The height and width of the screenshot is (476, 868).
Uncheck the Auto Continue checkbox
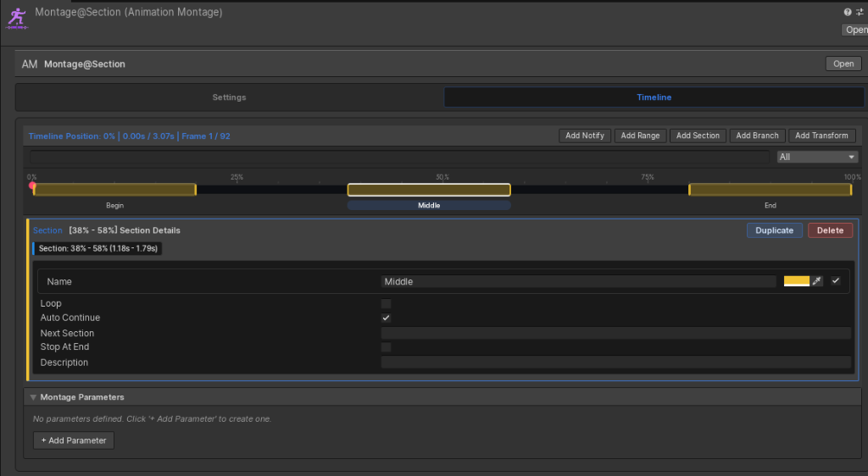coord(386,318)
